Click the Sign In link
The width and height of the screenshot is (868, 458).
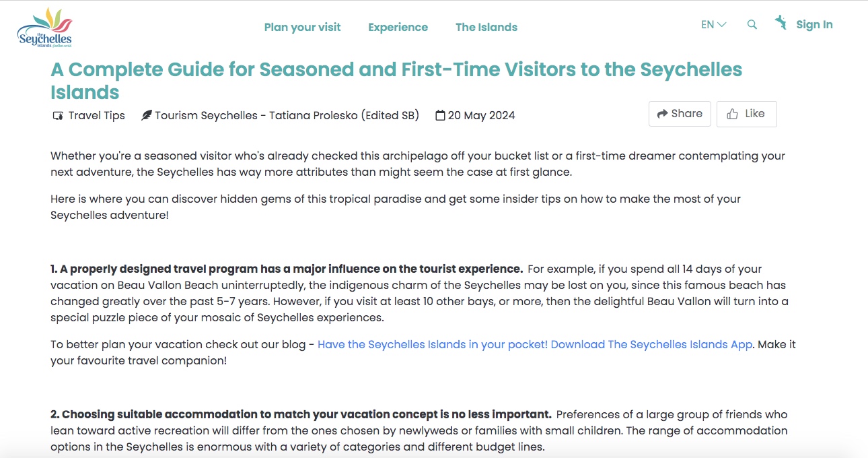click(814, 25)
